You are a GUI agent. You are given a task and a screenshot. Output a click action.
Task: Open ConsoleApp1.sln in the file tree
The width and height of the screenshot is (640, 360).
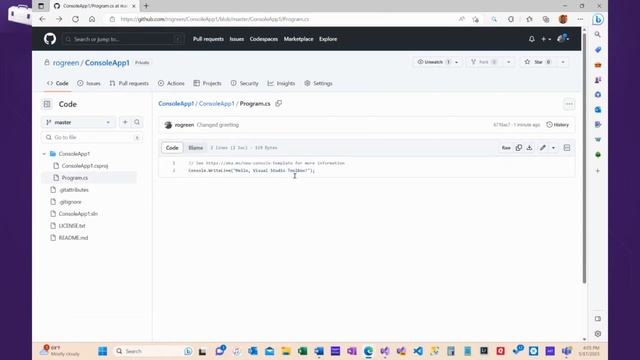point(78,214)
